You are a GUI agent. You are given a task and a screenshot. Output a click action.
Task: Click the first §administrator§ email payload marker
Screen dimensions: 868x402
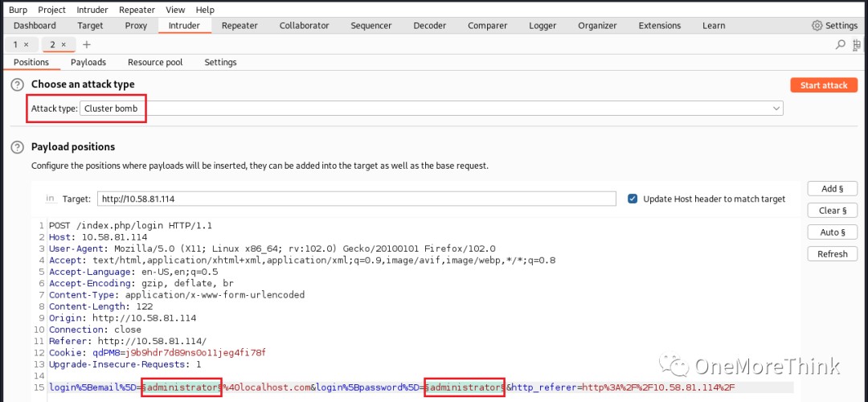pos(182,388)
